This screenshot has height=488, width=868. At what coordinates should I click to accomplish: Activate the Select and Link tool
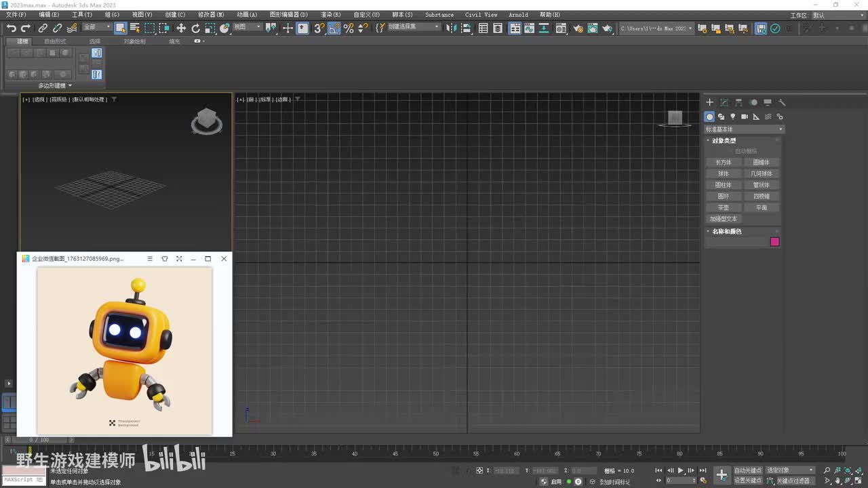[43, 28]
